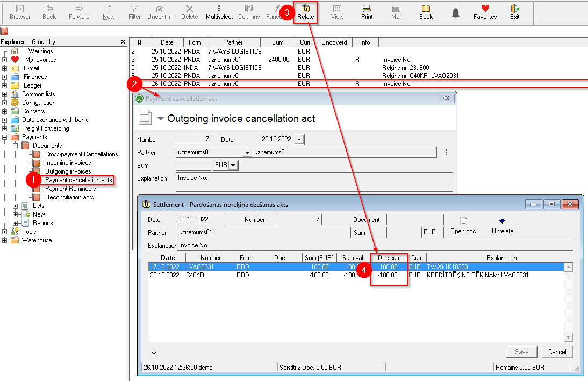
Task: Select Payment cancellation acts in tree
Action: (78, 180)
